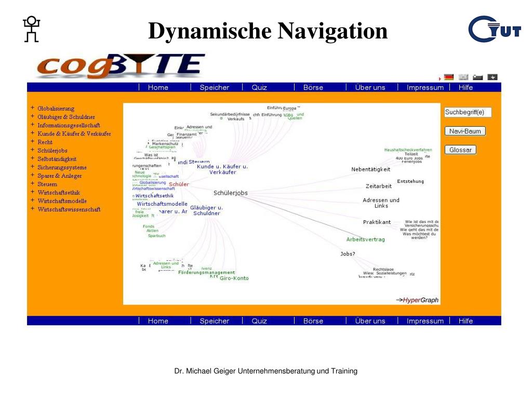
Task: Select the greyed British flag language icon
Action: tap(463, 77)
